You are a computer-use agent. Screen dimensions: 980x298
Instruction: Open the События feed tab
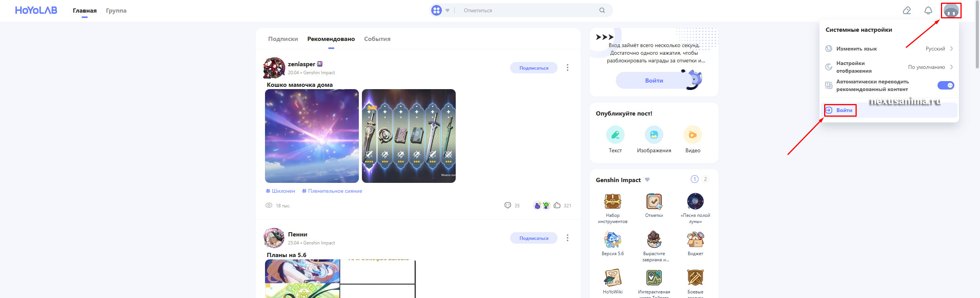377,39
